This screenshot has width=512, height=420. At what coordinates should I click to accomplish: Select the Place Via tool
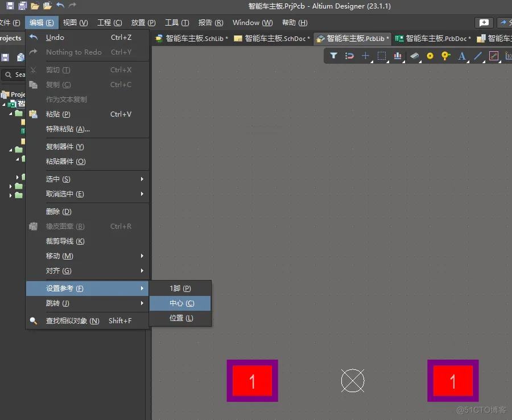tap(445, 56)
